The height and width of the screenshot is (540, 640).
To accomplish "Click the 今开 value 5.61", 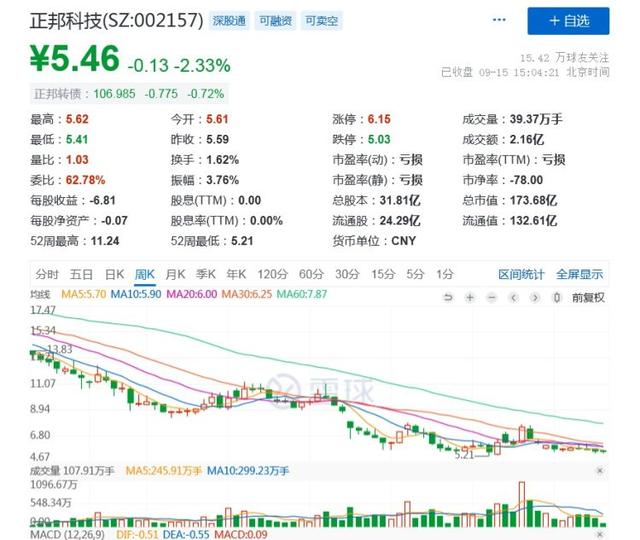I will (x=217, y=119).
